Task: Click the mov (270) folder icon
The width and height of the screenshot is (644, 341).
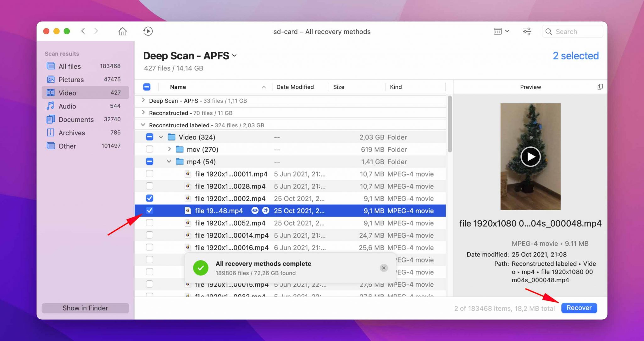Action: pos(180,149)
